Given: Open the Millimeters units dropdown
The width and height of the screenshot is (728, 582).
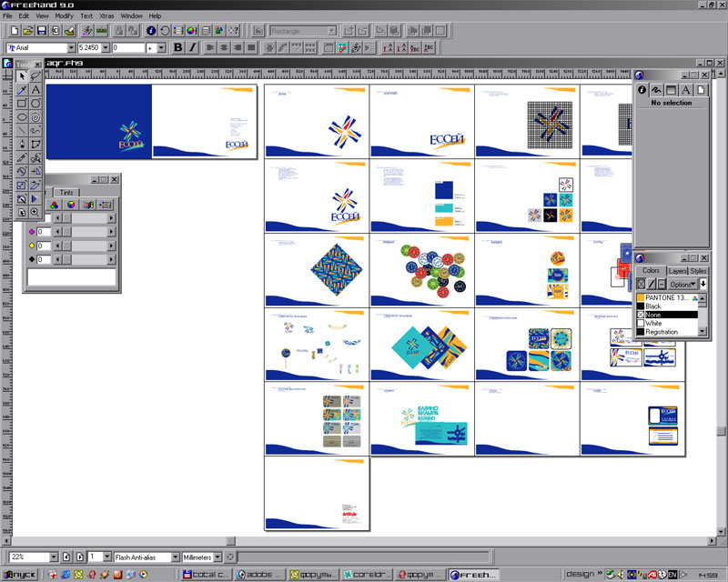Looking at the screenshot, I should point(217,557).
